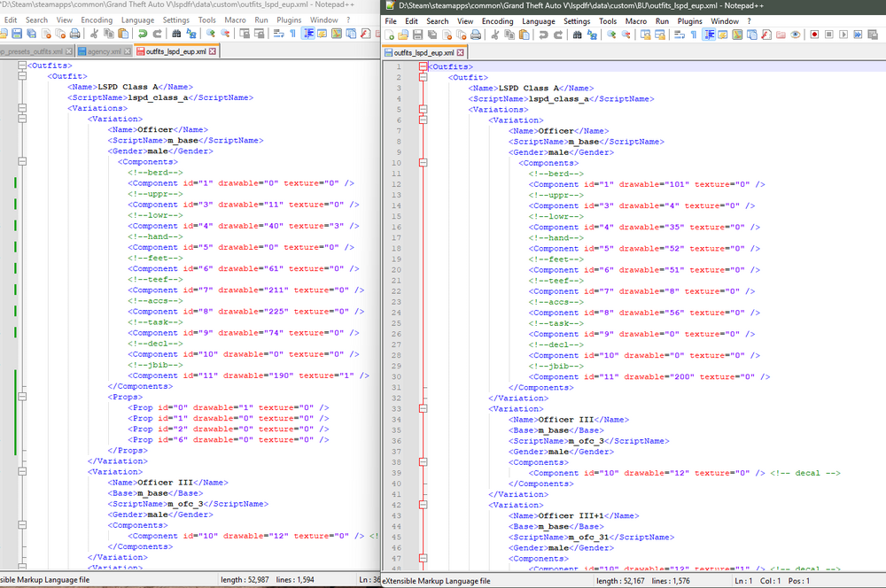Click Paste icon in right window toolbar
Image resolution: width=886 pixels, height=588 pixels.
click(525, 35)
